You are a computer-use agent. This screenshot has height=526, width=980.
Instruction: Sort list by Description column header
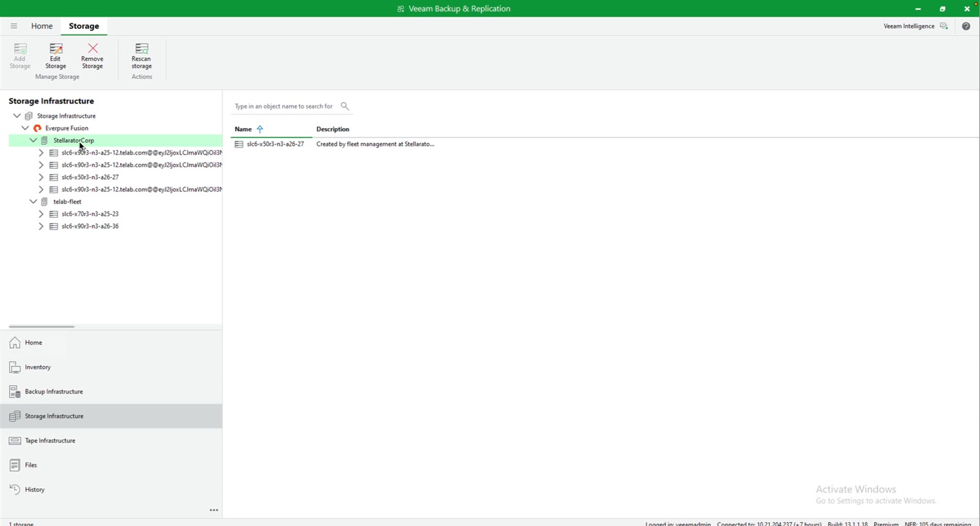click(x=333, y=129)
